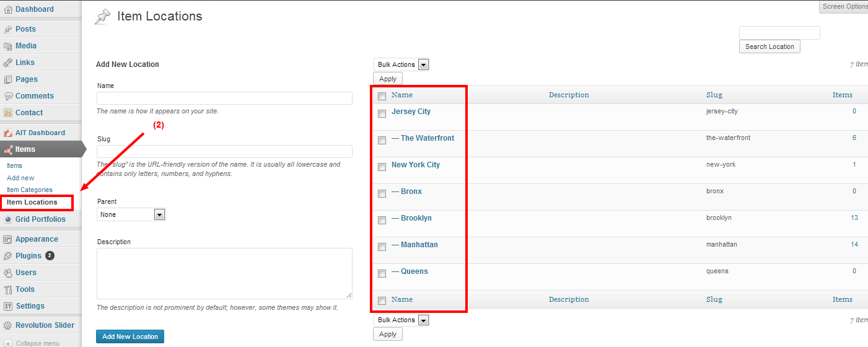Click the Users icon in sidebar
Screen dimensions: 868x347
point(8,273)
